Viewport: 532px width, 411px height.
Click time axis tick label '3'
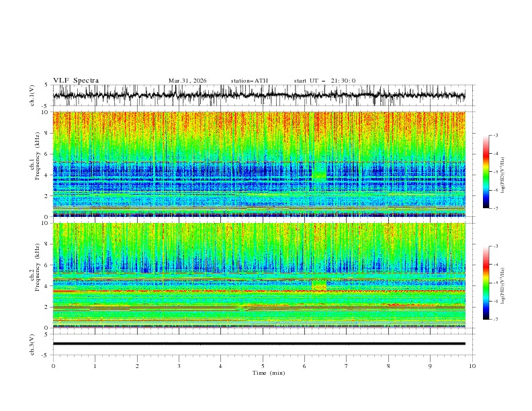(x=179, y=366)
